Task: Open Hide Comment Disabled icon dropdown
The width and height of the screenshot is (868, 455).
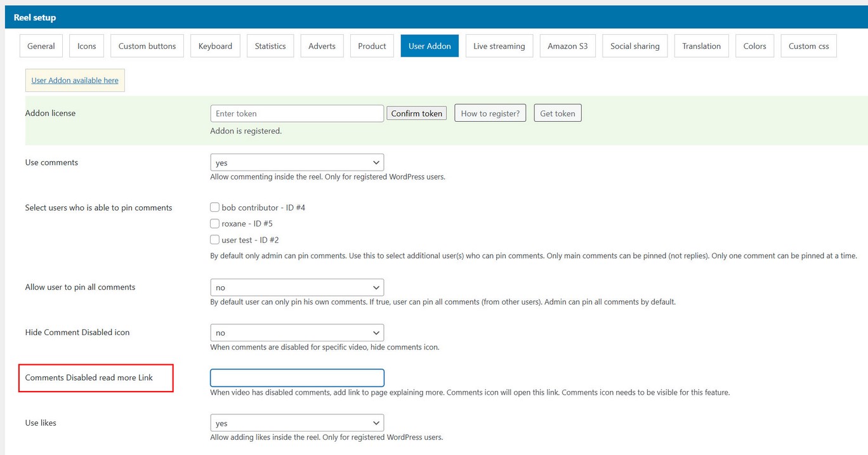Action: point(297,333)
